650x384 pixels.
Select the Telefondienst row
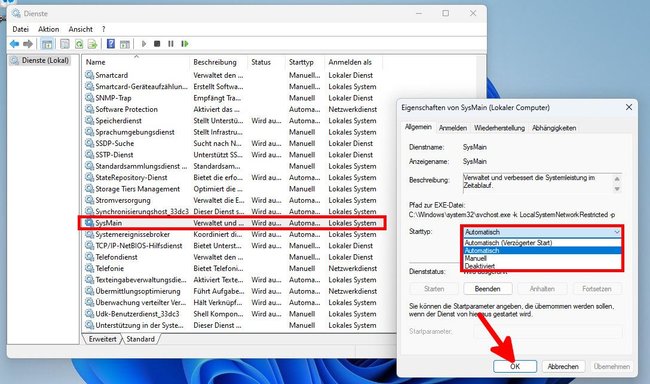(232, 257)
